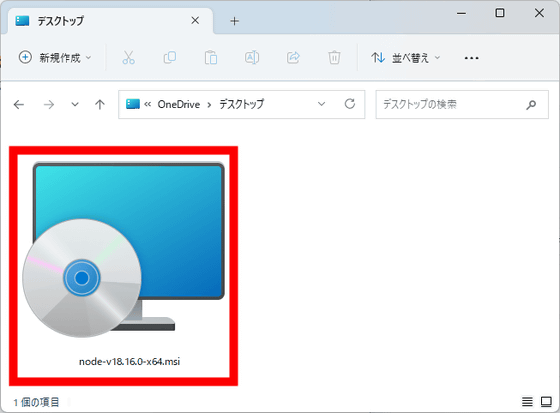Click the デスクトップの検索 search field
This screenshot has width=560, height=413.
pos(462,104)
